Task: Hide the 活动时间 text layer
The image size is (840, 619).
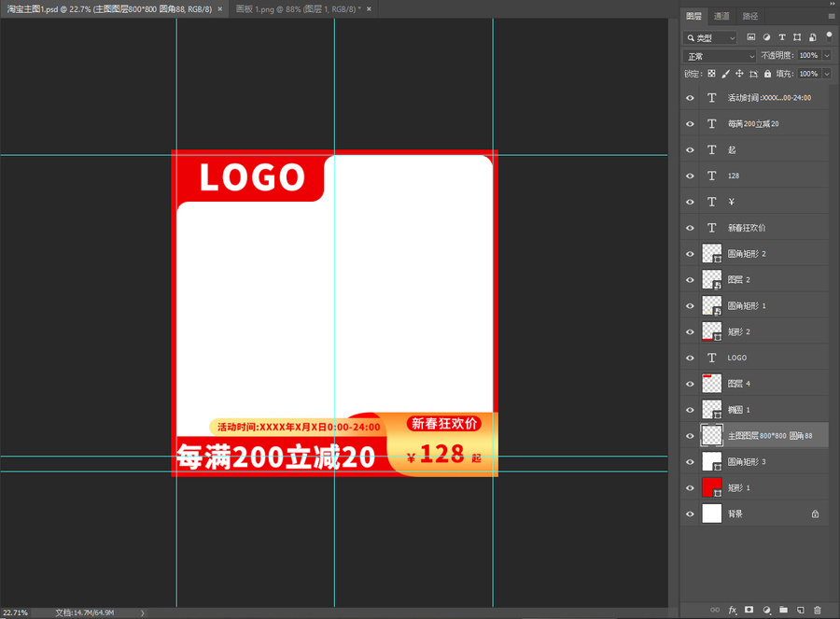Action: [x=690, y=98]
